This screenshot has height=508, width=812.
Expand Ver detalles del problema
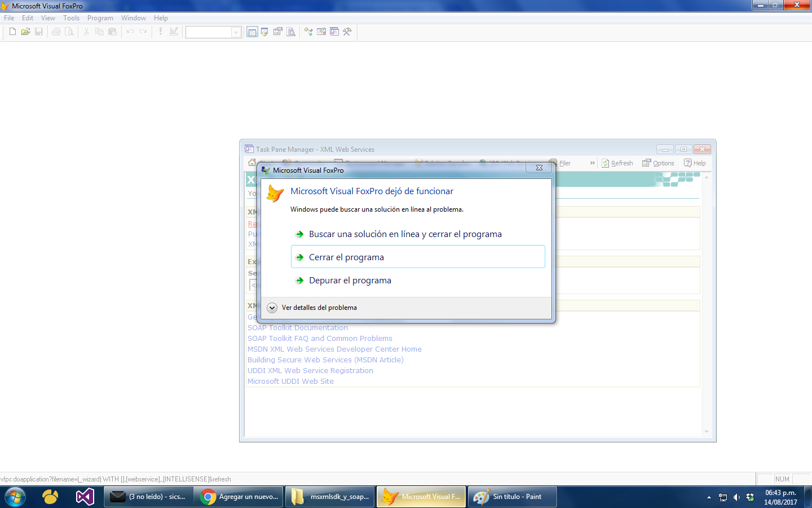(312, 308)
